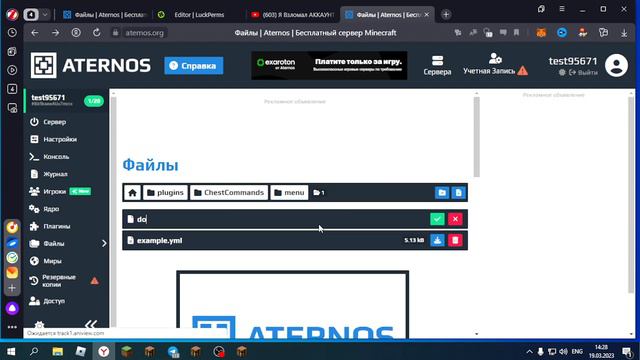Viewport: 640px width, 360px height.
Task: Click the Справка help button
Action: tap(194, 66)
